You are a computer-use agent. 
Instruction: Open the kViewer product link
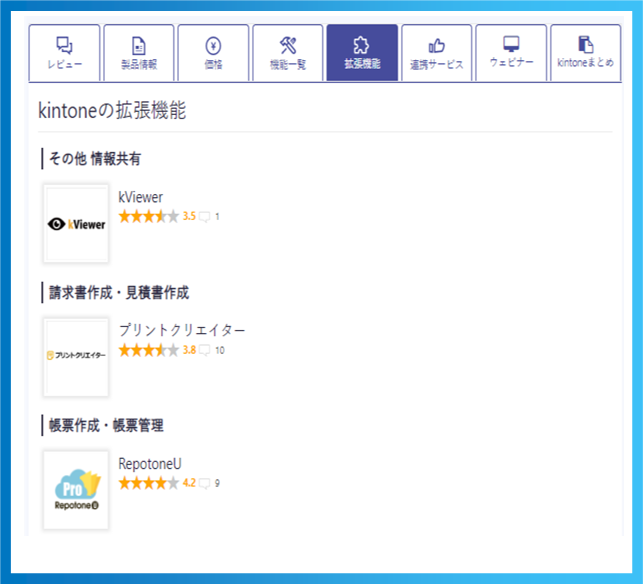[141, 197]
